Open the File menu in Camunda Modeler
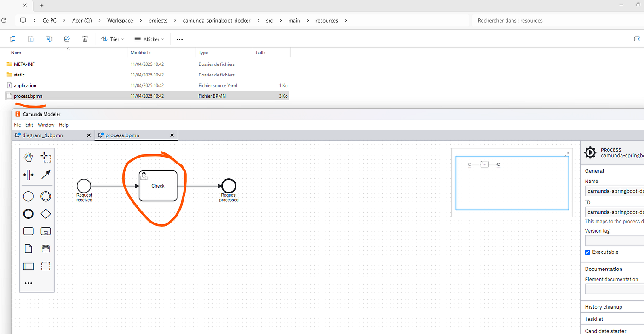The height and width of the screenshot is (334, 644). (x=17, y=125)
